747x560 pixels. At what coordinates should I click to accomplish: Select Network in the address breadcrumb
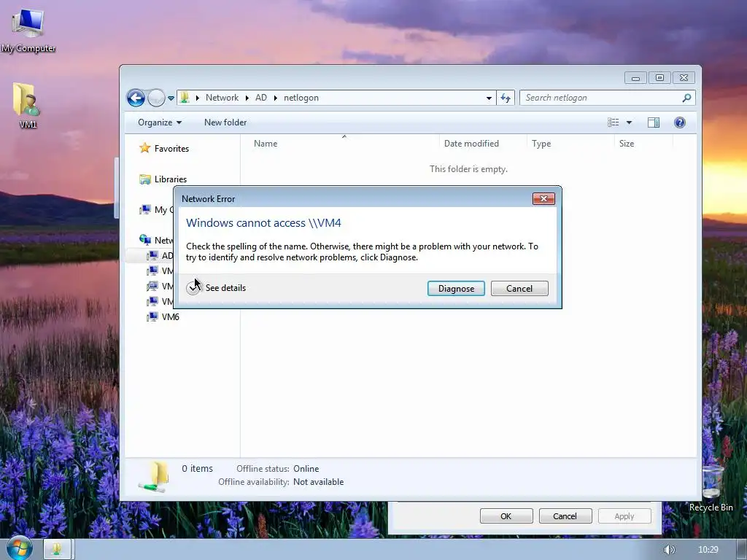point(222,98)
